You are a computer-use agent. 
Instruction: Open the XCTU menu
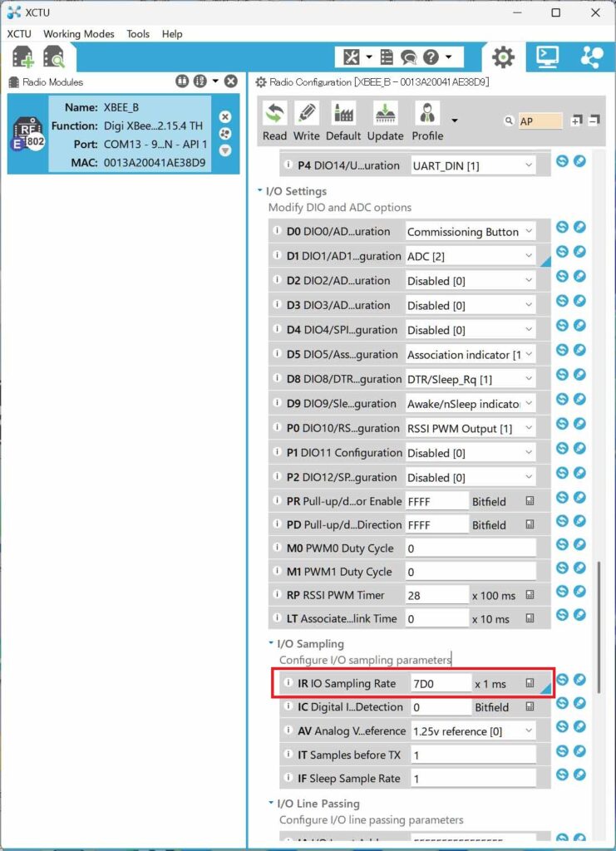click(19, 33)
